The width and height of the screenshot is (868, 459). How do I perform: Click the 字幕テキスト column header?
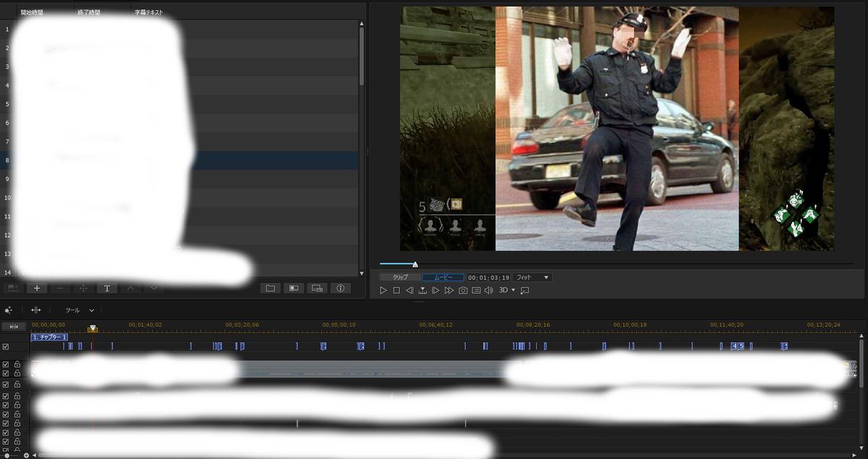coord(149,13)
